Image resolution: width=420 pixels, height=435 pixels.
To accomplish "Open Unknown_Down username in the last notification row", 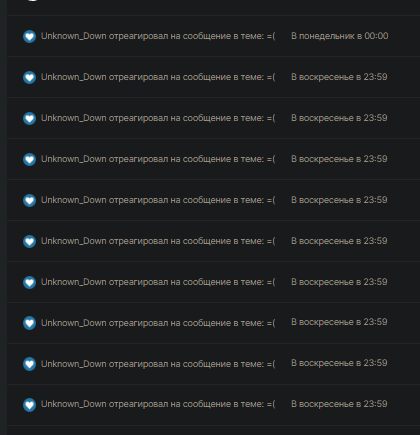I will (73, 404).
